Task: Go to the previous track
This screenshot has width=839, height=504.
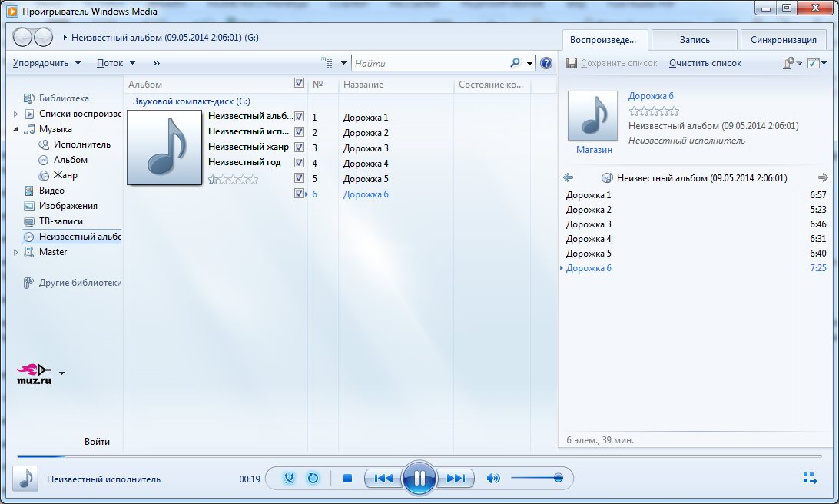Action: click(383, 479)
